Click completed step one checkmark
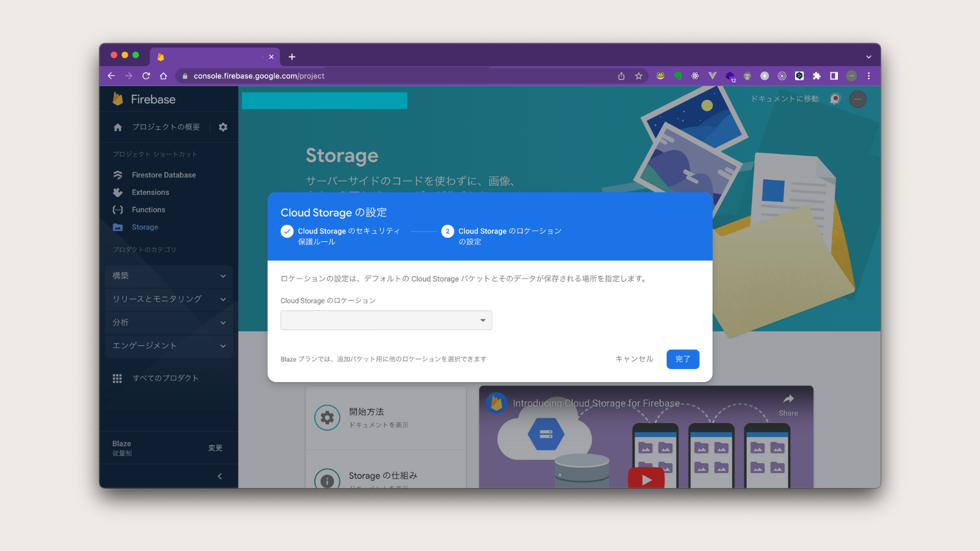Screen dimensions: 980x551 point(287,231)
